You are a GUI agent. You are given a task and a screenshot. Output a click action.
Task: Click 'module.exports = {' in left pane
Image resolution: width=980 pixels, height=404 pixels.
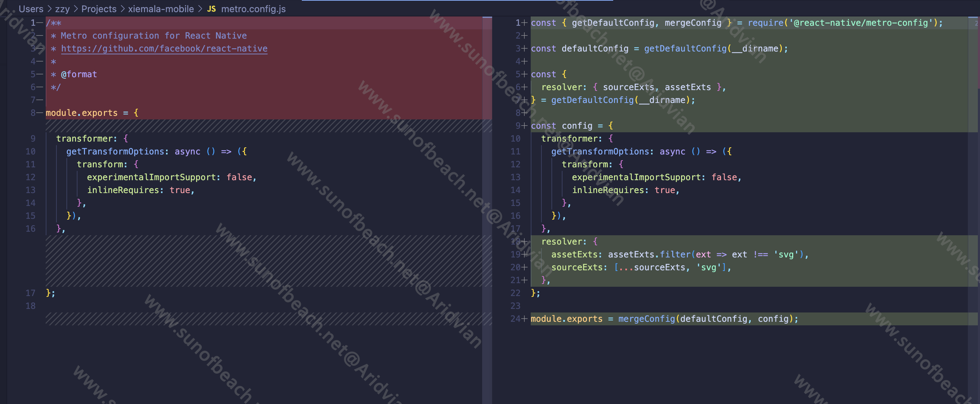tap(92, 113)
